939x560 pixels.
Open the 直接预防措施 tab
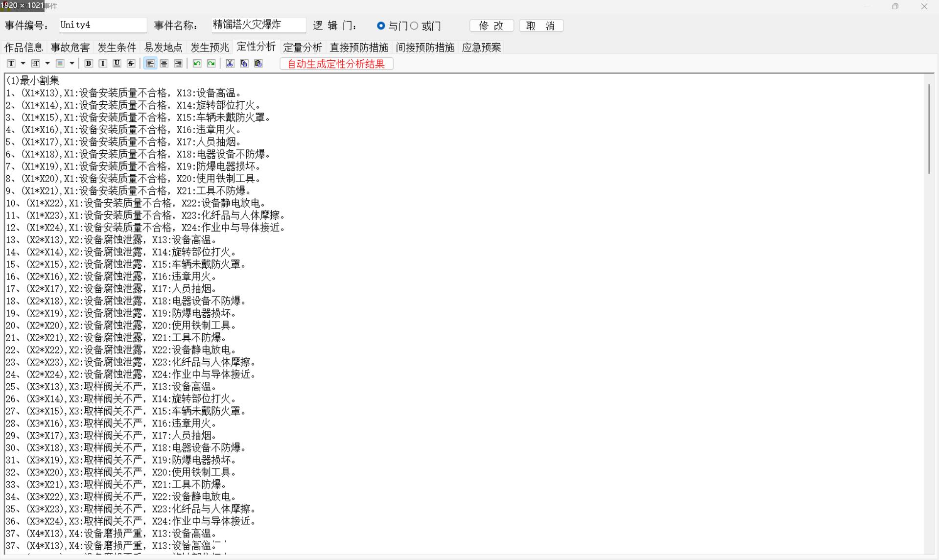(359, 47)
